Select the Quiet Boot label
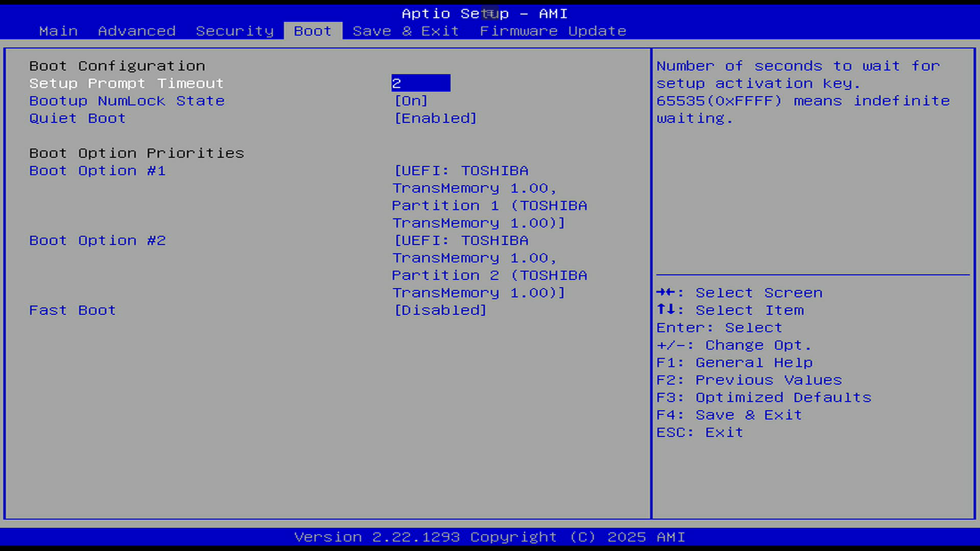 tap(77, 118)
